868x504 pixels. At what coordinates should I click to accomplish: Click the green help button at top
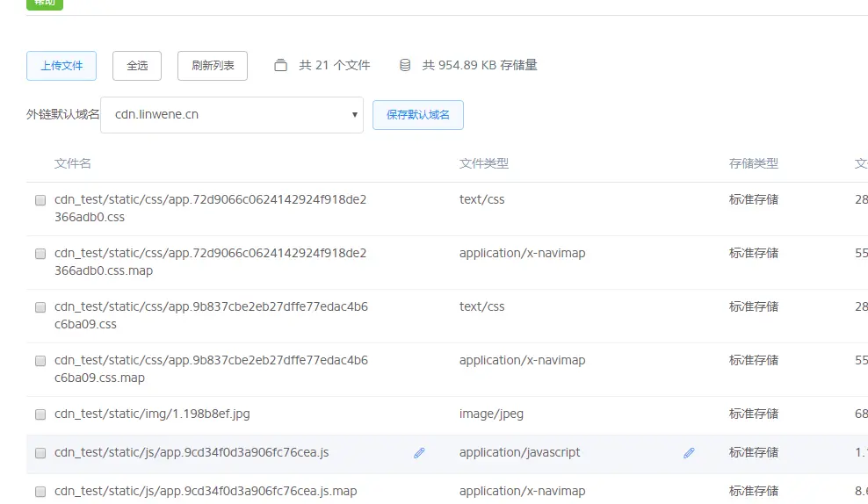(x=45, y=4)
